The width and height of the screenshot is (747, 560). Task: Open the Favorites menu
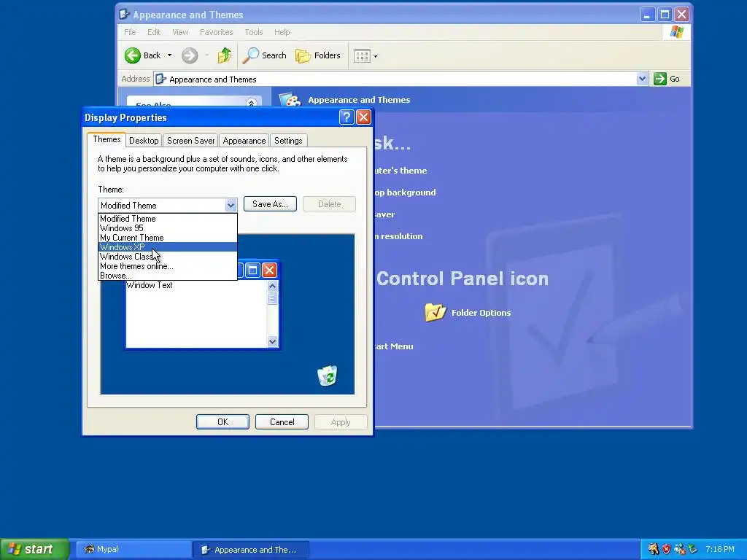[216, 32]
